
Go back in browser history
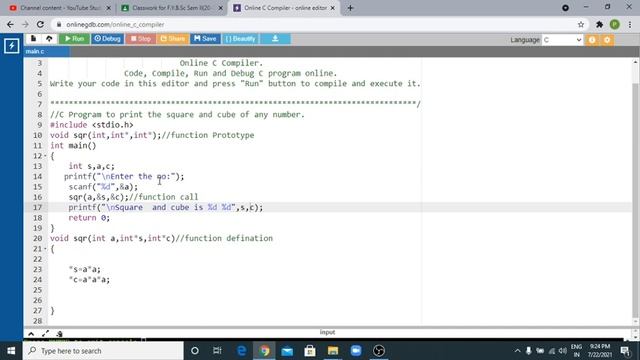(x=10, y=24)
